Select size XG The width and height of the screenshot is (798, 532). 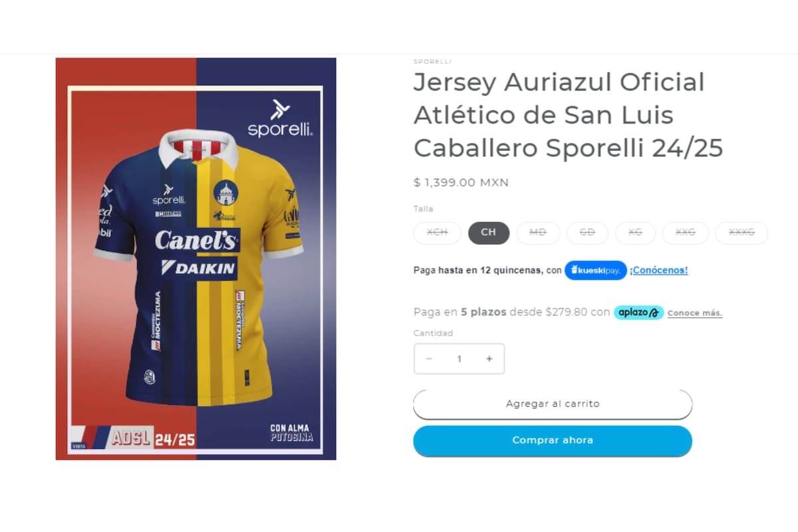635,233
